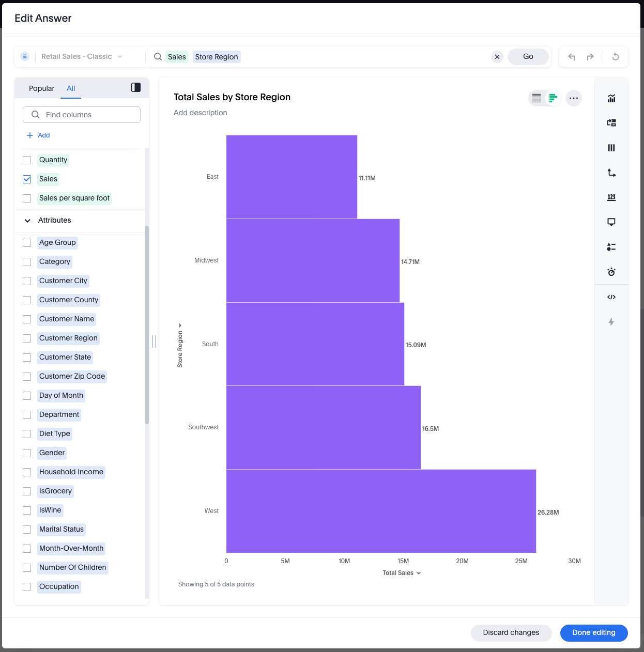Enable the Customer Region checkbox

pyautogui.click(x=27, y=338)
